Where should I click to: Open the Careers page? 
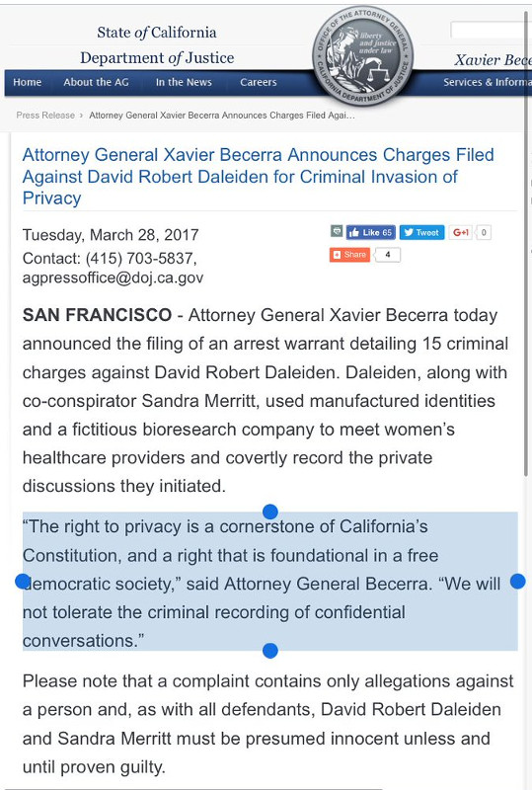pyautogui.click(x=259, y=82)
